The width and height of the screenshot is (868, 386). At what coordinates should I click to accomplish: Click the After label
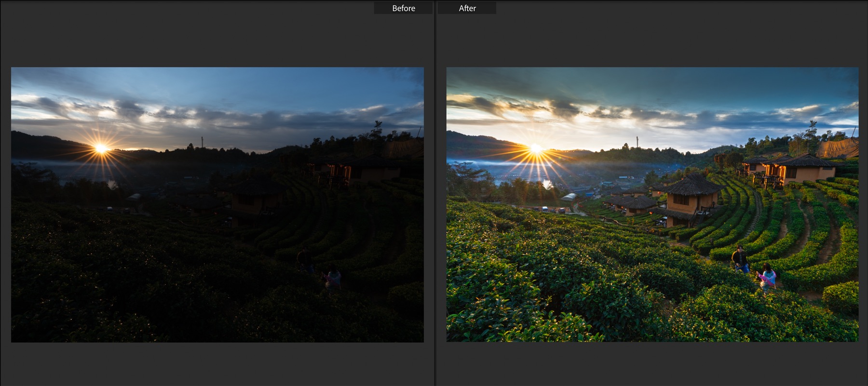(x=467, y=8)
